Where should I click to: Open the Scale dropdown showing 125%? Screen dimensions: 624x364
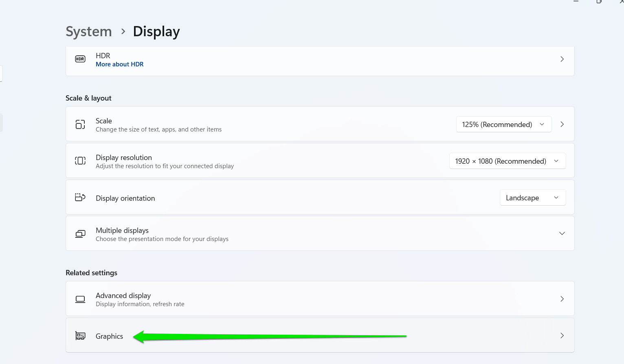[503, 124]
